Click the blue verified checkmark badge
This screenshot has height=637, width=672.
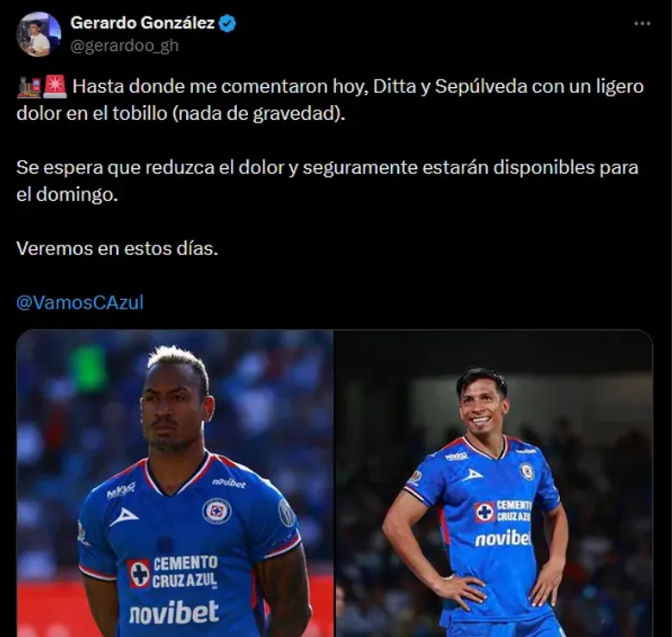227,23
